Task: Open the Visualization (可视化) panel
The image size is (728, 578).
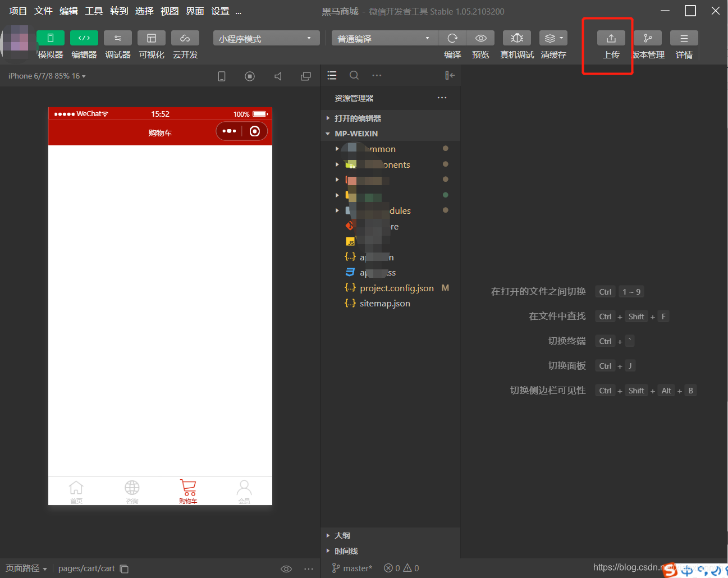Action: point(152,38)
